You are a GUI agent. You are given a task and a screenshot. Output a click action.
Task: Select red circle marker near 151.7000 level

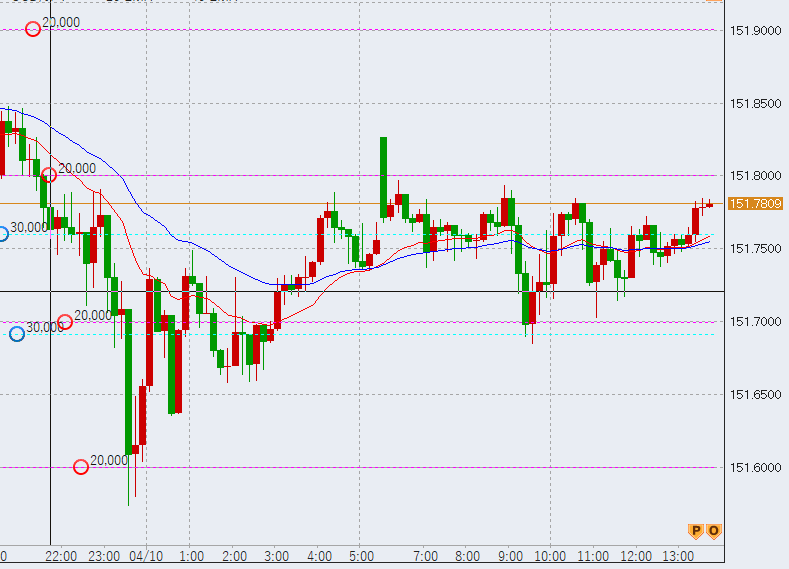(65, 322)
